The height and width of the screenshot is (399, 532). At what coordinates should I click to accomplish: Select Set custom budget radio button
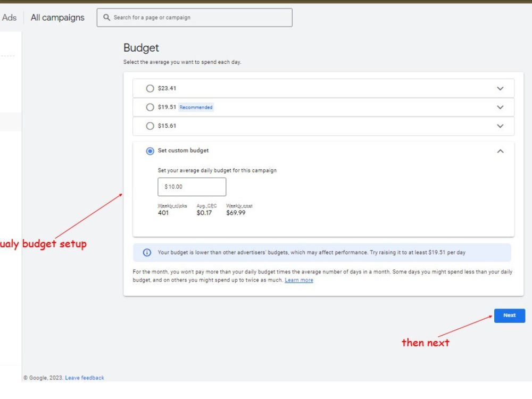tap(149, 151)
